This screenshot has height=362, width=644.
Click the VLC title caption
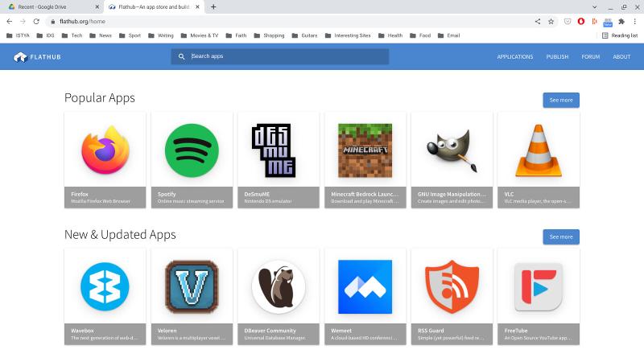point(509,194)
